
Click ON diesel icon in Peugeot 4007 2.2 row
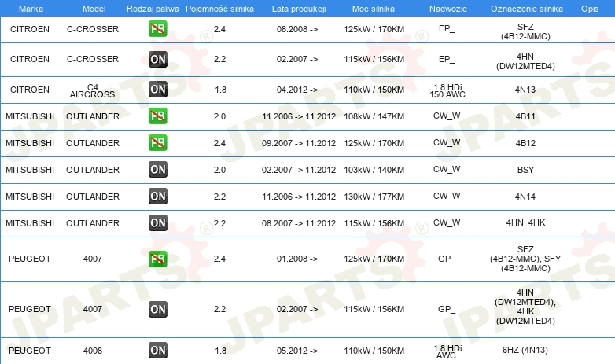(x=157, y=309)
